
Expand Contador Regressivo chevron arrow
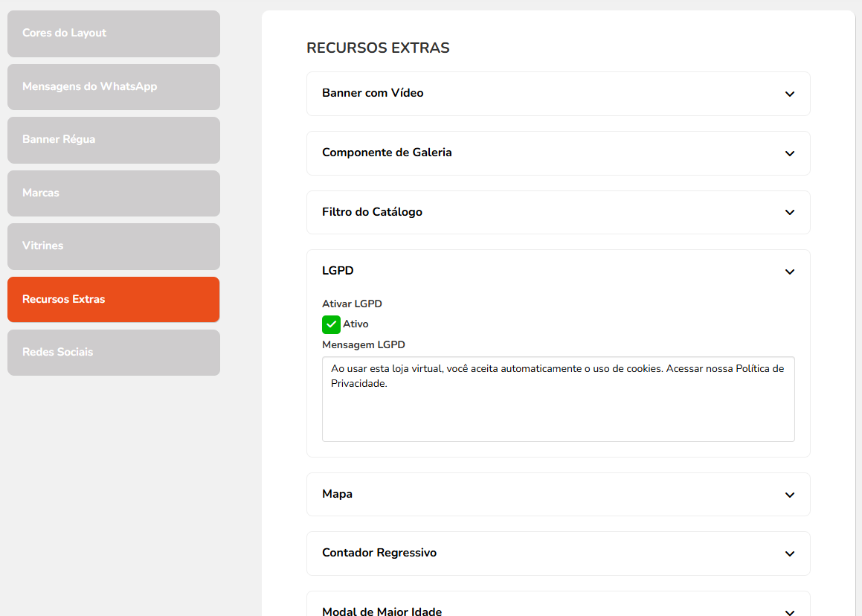[789, 554]
